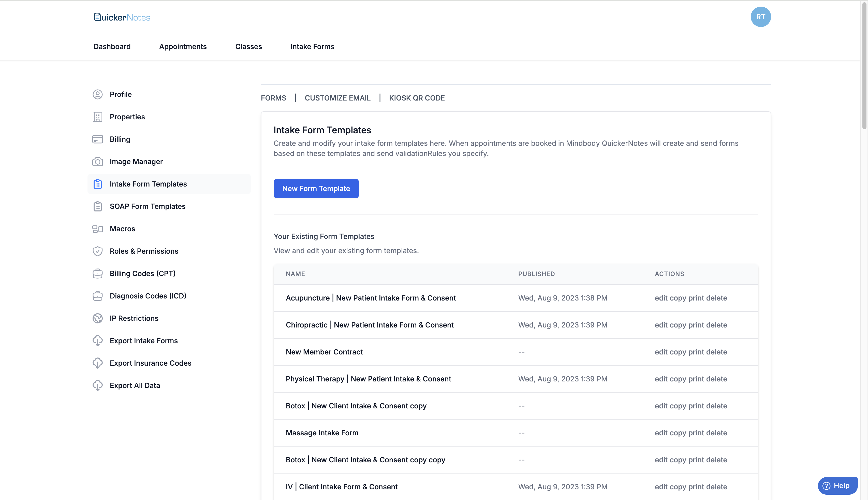Click the Profile person icon in sidebar
Image resolution: width=868 pixels, height=500 pixels.
pos(97,94)
